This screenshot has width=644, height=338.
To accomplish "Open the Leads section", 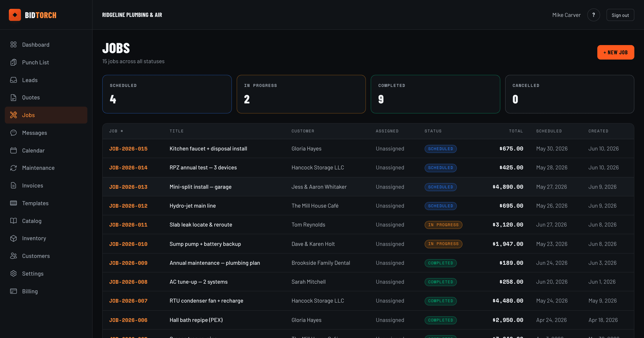I will (x=46, y=80).
